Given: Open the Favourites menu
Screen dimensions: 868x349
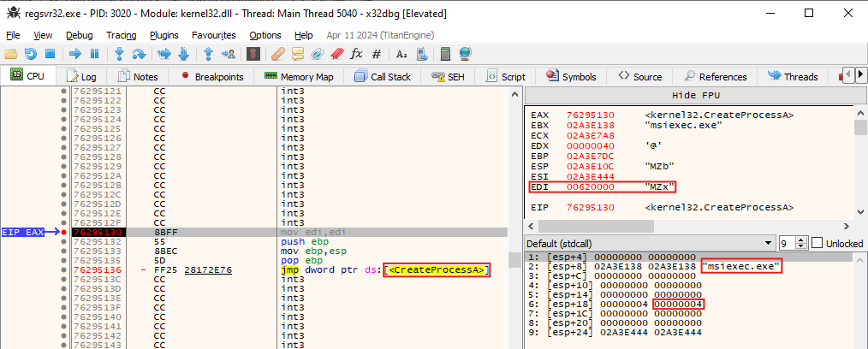Looking at the screenshot, I should click(x=214, y=35).
